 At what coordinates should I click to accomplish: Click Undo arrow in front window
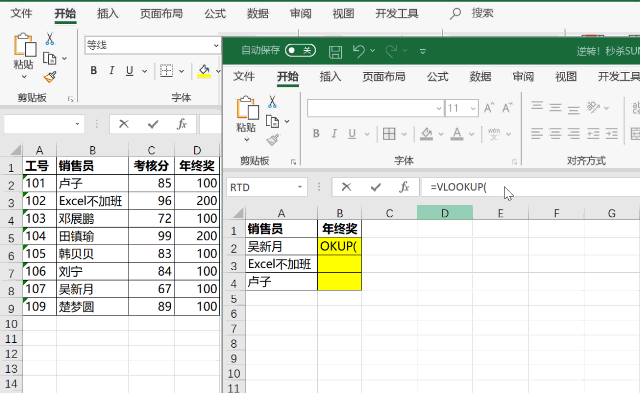click(x=359, y=51)
